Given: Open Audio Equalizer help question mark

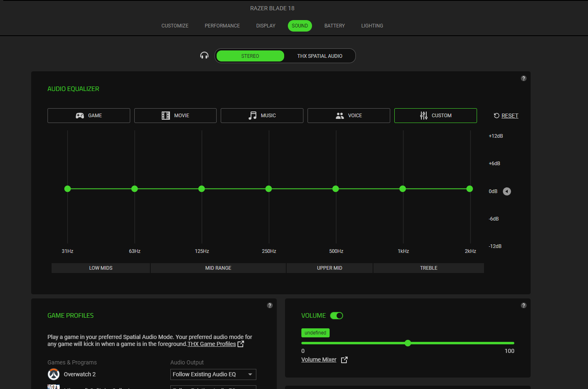Looking at the screenshot, I should click(x=523, y=78).
